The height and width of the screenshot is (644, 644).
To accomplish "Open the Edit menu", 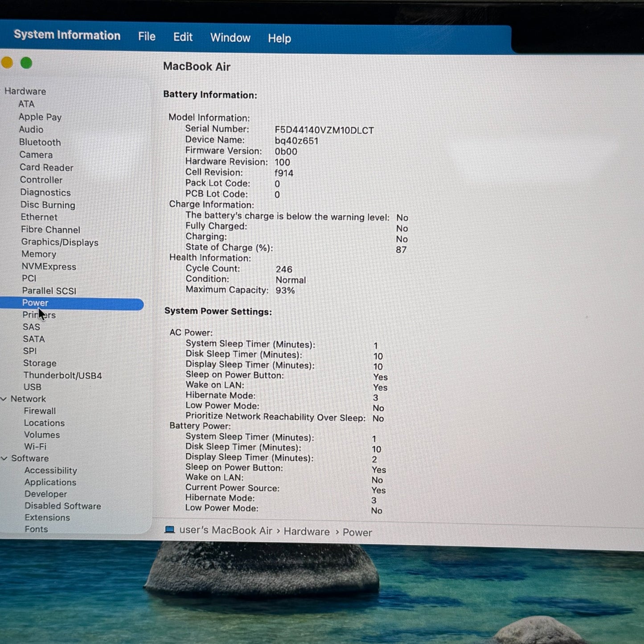I will (183, 37).
